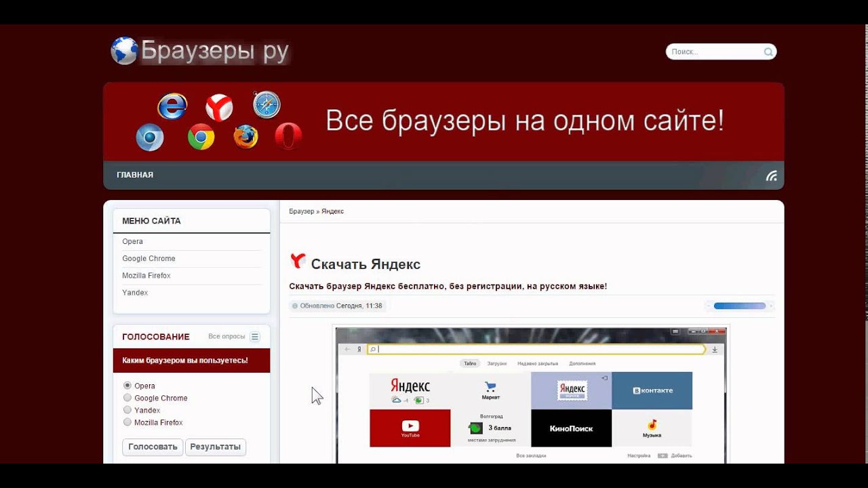Go to Браузер breadcrumb link
Image resolution: width=868 pixels, height=488 pixels.
pyautogui.click(x=302, y=211)
